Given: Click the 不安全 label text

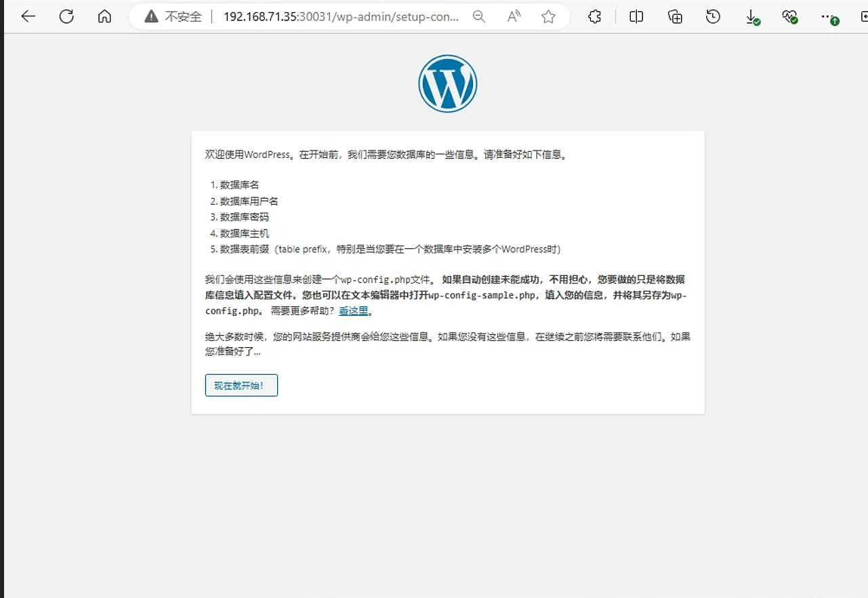Looking at the screenshot, I should pos(184,17).
